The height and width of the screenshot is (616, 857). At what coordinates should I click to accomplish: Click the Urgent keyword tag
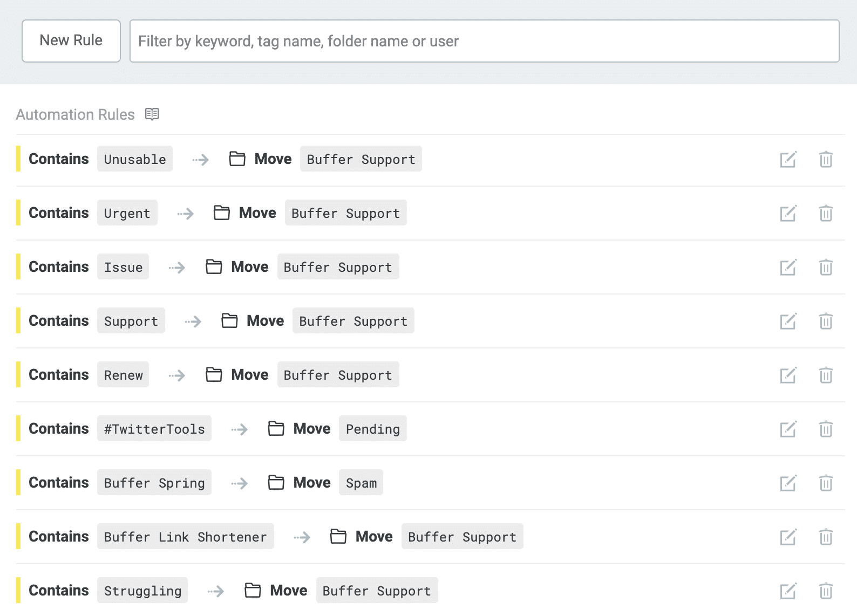point(127,213)
